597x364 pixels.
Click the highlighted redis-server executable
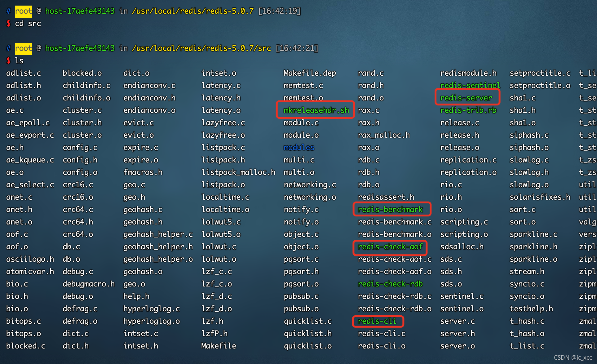coord(466,98)
